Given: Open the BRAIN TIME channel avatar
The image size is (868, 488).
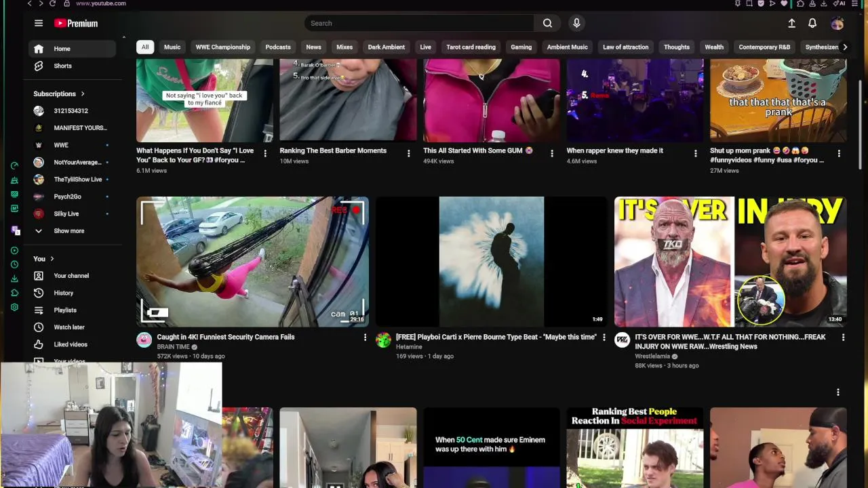Looking at the screenshot, I should [x=144, y=340].
